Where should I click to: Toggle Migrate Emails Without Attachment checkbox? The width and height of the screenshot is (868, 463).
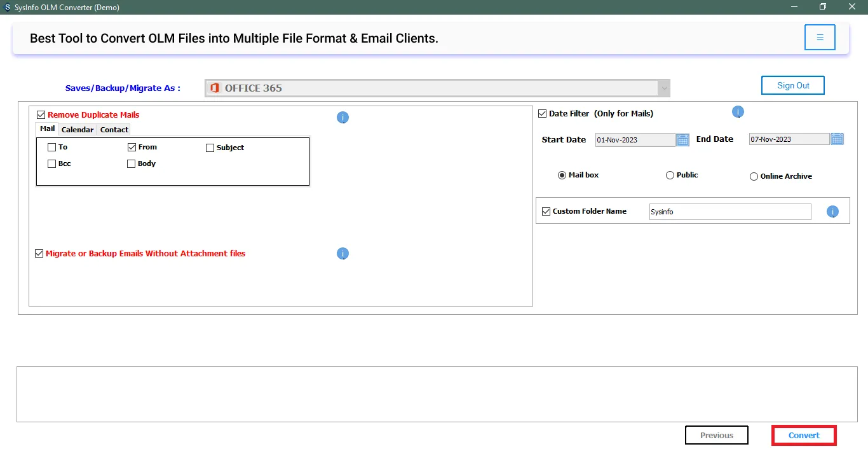click(x=39, y=254)
